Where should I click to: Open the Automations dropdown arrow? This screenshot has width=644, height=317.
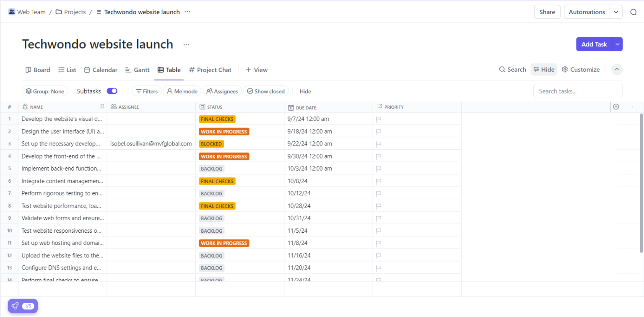coord(616,12)
